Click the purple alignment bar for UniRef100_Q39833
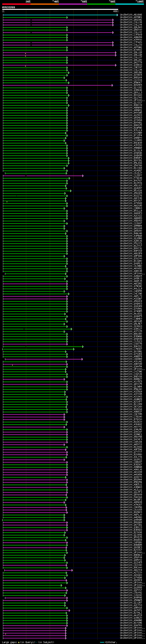This screenshot has width=146, height=644. click(60, 65)
